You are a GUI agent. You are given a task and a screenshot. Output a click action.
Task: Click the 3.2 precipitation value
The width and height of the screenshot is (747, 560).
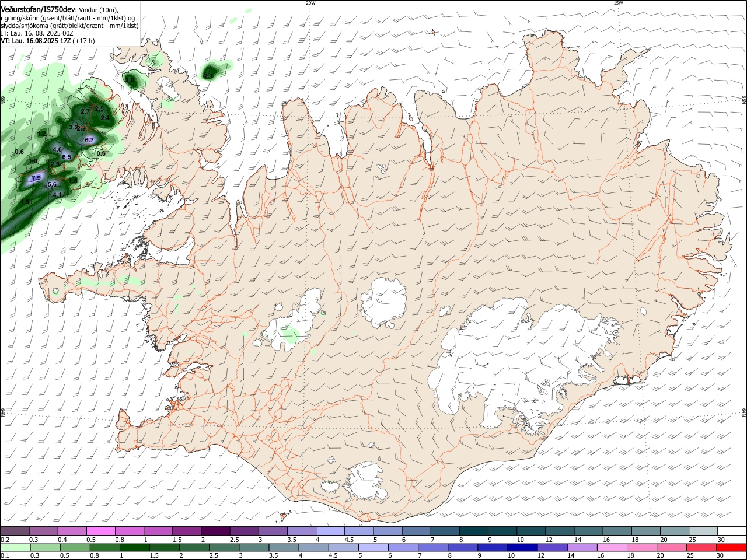[74, 127]
